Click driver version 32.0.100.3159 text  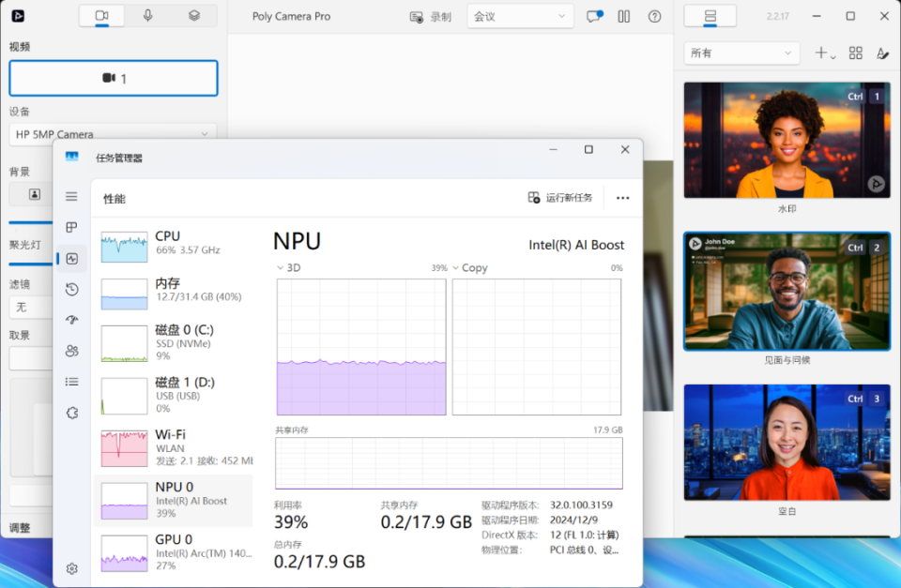582,505
